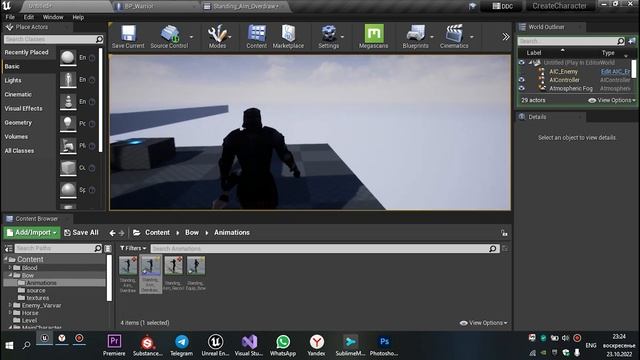This screenshot has width=640, height=360.
Task: Collapse the root Content folder
Action: click(6, 259)
